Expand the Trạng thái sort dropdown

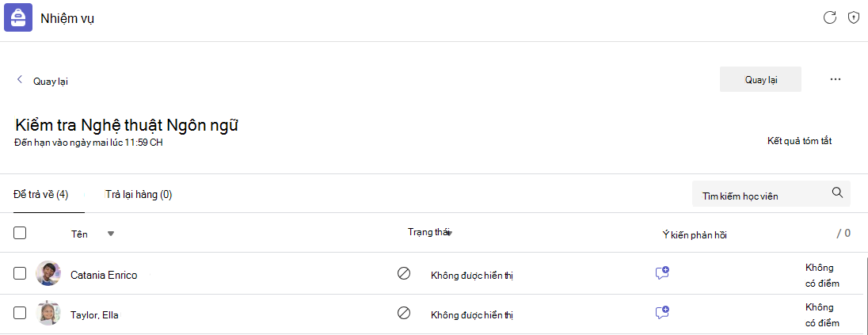pos(450,234)
